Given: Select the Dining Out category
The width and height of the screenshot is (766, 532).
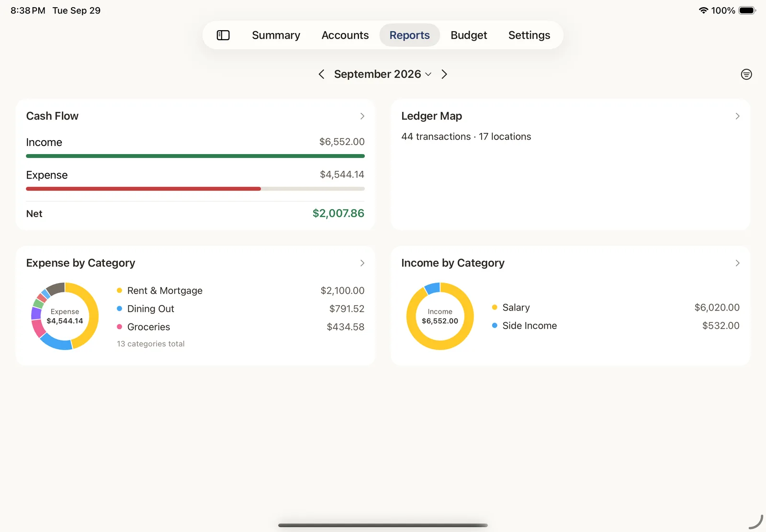Looking at the screenshot, I should click(240, 309).
